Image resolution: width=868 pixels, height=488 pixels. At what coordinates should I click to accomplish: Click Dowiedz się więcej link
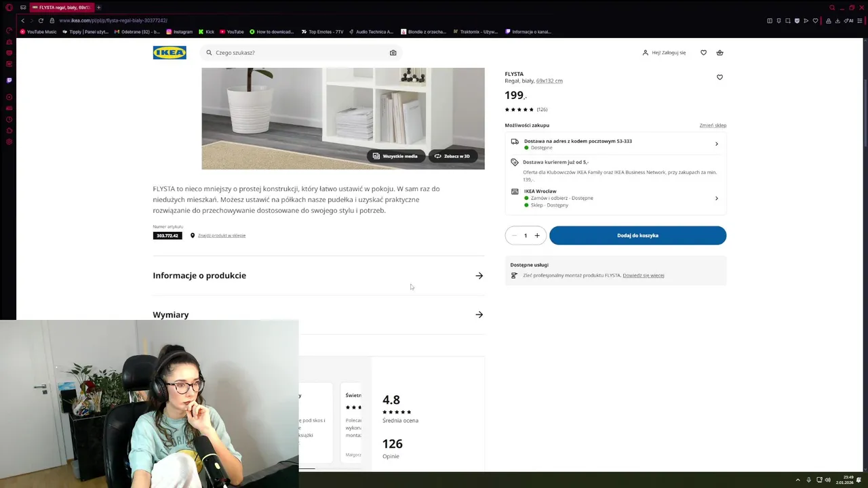click(x=644, y=276)
